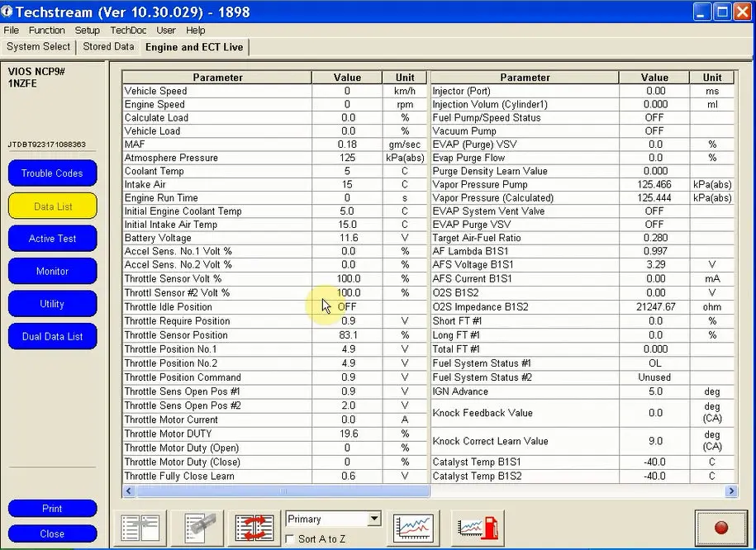Viewport: 756px width, 550px height.
Task: Click the horizontal scrollbar thumb
Action: click(283, 491)
